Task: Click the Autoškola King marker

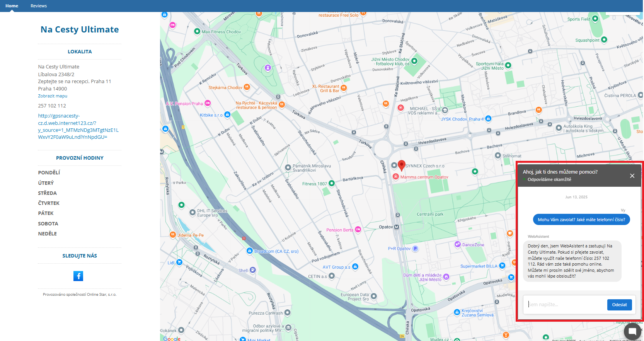Action: (x=559, y=128)
